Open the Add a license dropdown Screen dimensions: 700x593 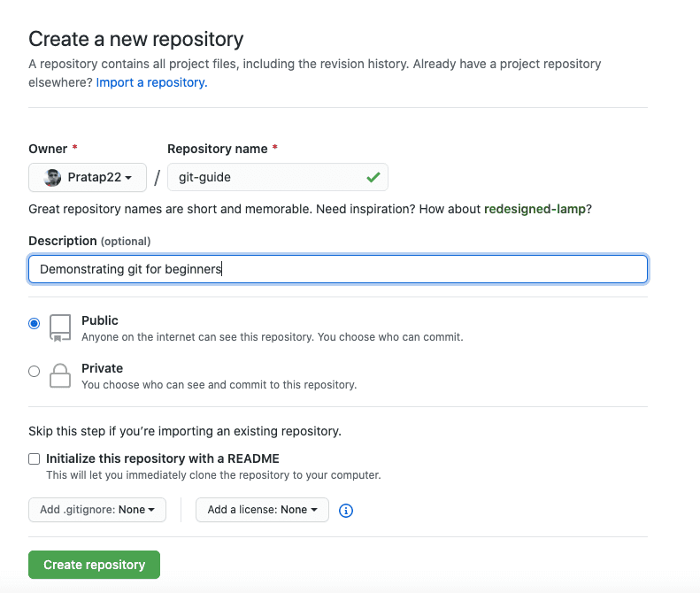click(x=263, y=510)
